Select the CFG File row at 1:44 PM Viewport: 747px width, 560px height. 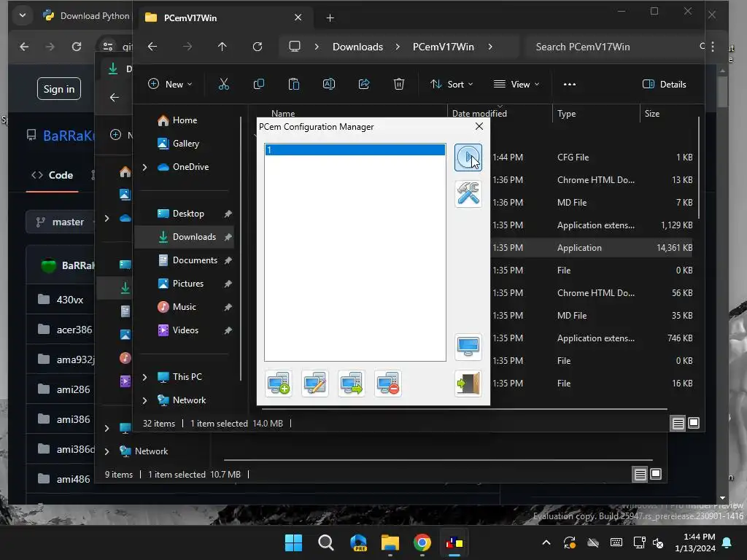pyautogui.click(x=591, y=157)
